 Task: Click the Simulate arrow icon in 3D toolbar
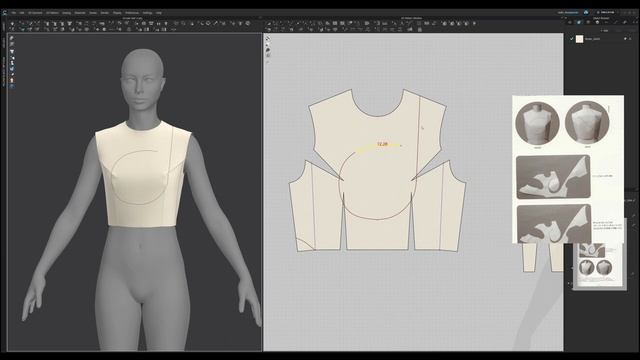[x=12, y=24]
